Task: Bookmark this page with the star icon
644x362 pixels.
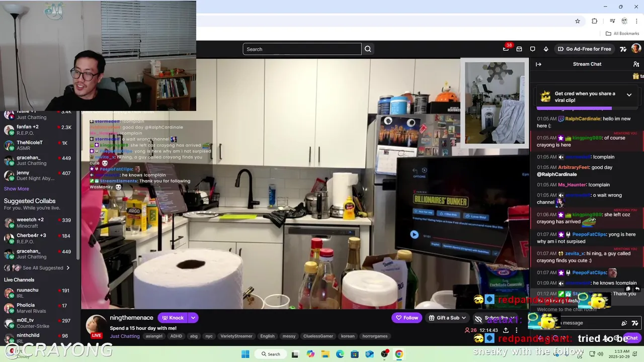Action: tap(578, 21)
